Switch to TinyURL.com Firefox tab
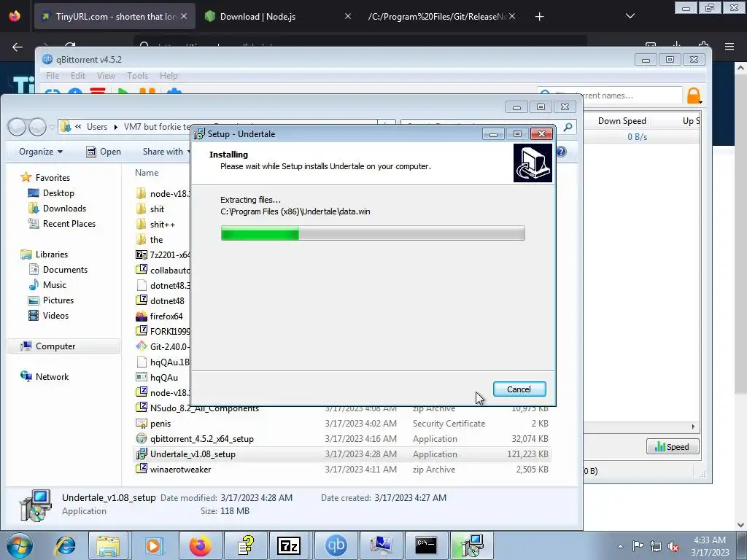The width and height of the screenshot is (747, 560). click(x=115, y=16)
